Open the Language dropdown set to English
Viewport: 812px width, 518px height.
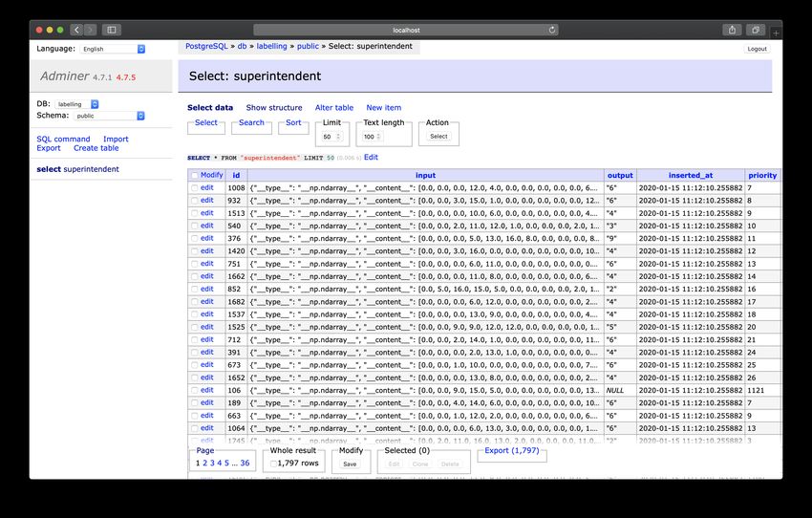pos(113,49)
